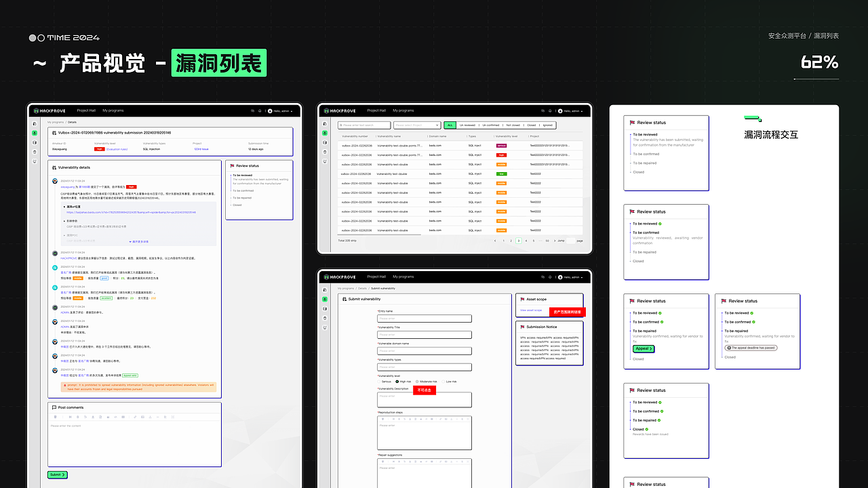Screen dimensions: 868x488
Task: Click The appeal deadline has passed badge
Action: tap(751, 348)
